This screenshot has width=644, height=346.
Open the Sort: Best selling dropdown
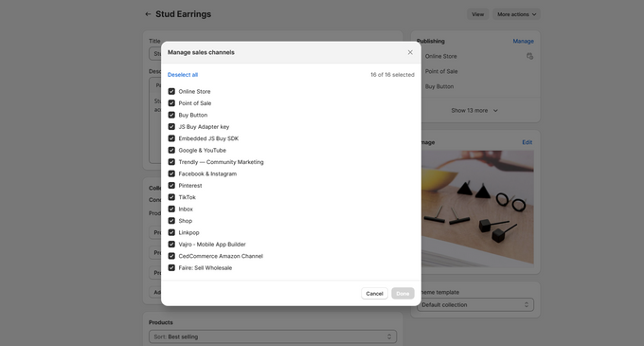[x=273, y=337]
